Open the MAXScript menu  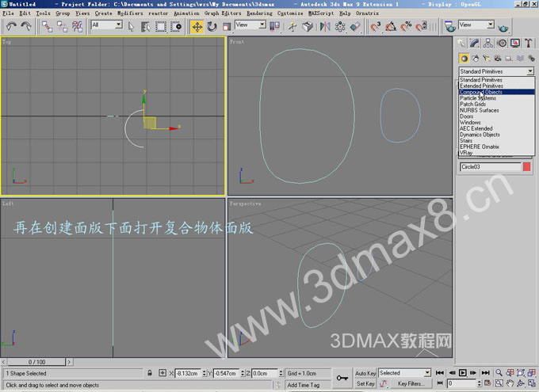point(321,13)
